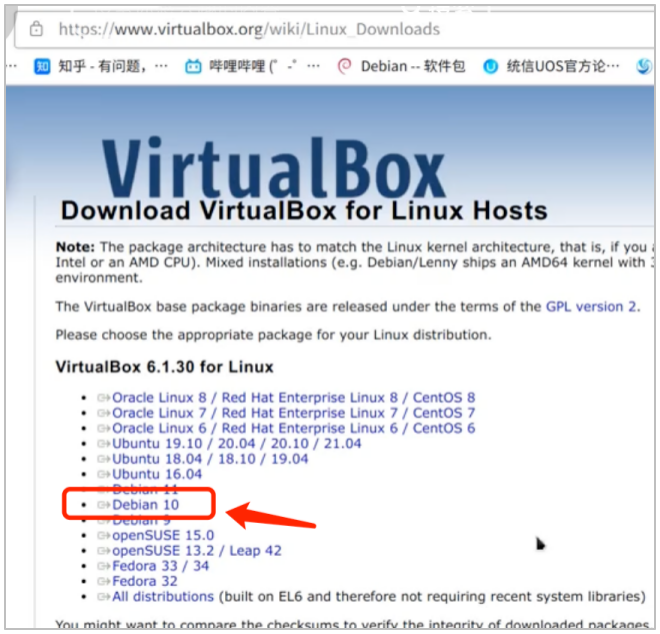Click external-link icon beside openSUSE 15.0
Image resolution: width=660 pixels, height=634 pixels.
click(104, 535)
